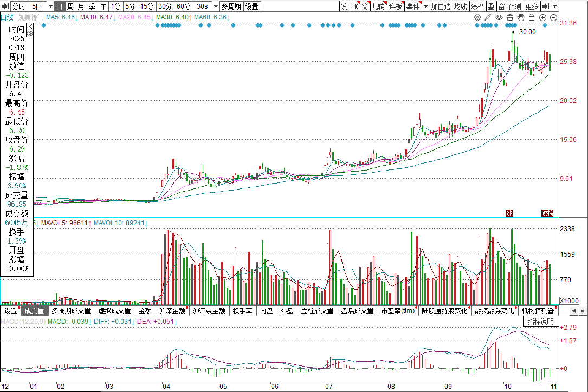
Task: Expand the dropdown arrow next to 事件
Action: click(x=425, y=6)
